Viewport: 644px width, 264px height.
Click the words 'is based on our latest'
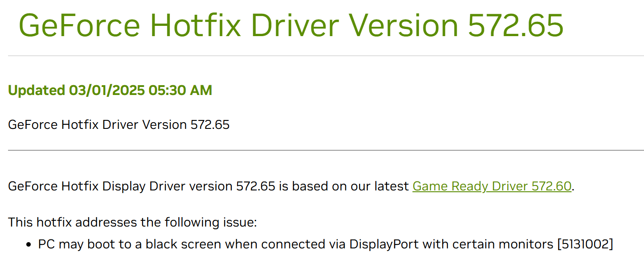(x=344, y=186)
